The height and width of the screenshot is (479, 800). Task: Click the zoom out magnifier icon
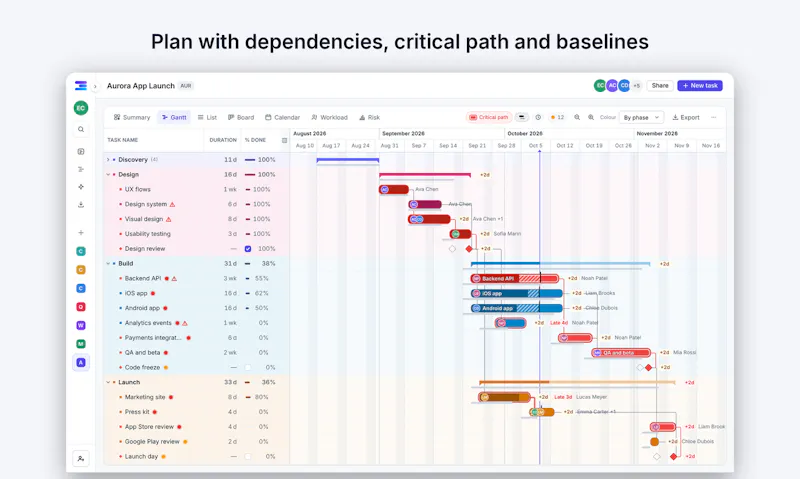[x=577, y=117]
